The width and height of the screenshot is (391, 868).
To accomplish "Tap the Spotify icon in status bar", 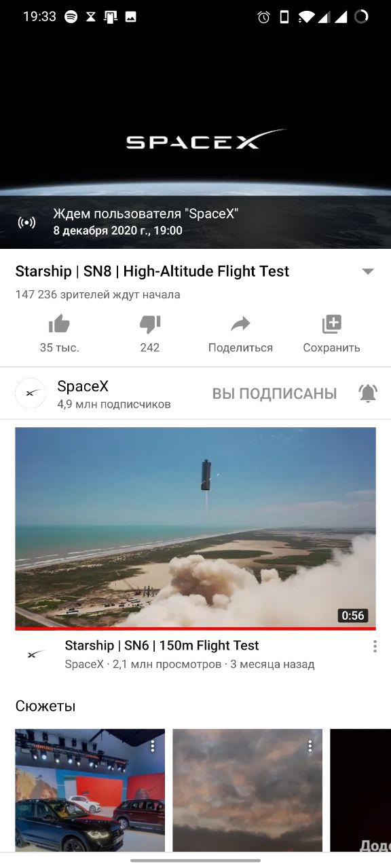I will click(x=71, y=17).
